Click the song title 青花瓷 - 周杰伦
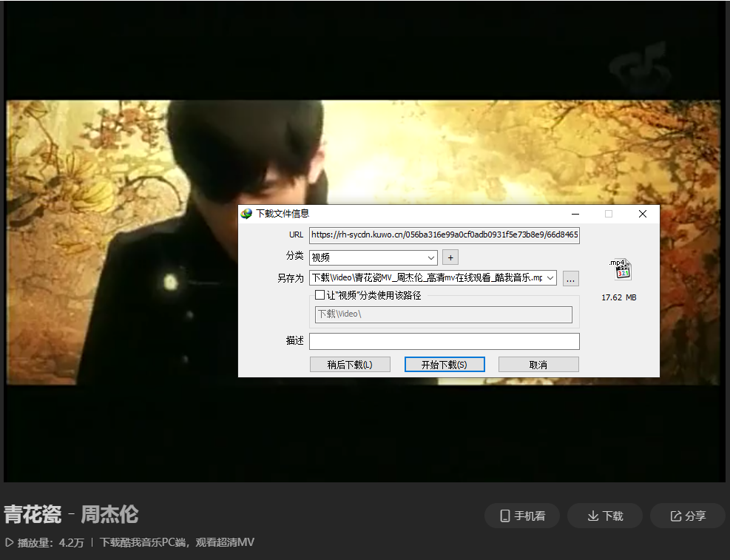The image size is (730, 560). pyautogui.click(x=71, y=515)
